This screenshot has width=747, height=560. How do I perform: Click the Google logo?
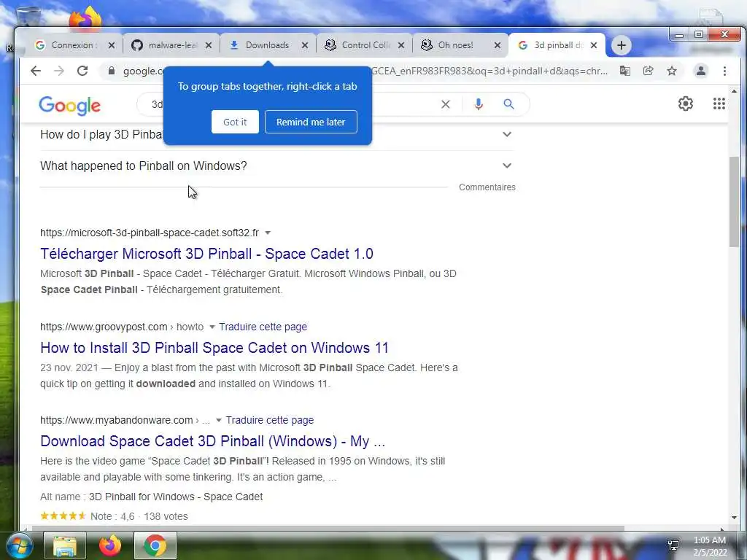(x=69, y=106)
